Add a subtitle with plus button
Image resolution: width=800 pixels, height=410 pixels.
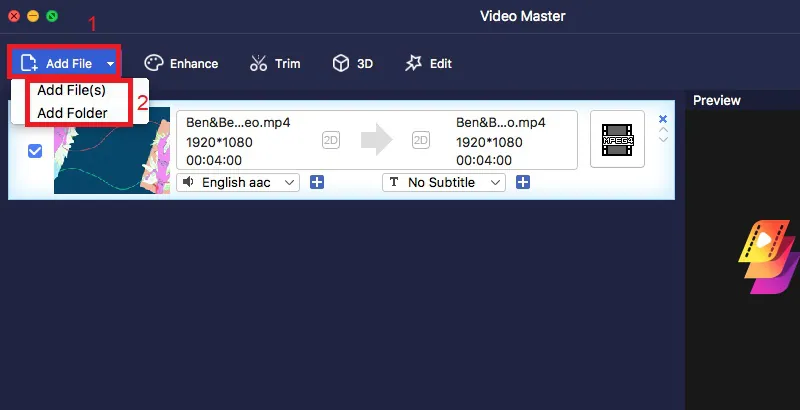click(x=523, y=182)
